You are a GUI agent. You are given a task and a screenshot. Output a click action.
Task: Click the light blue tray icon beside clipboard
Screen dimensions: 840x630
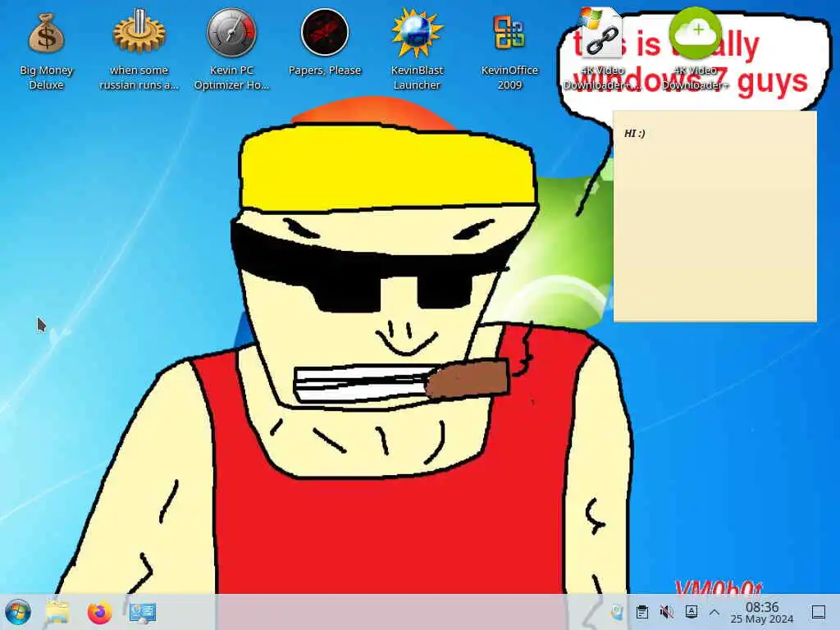click(617, 612)
